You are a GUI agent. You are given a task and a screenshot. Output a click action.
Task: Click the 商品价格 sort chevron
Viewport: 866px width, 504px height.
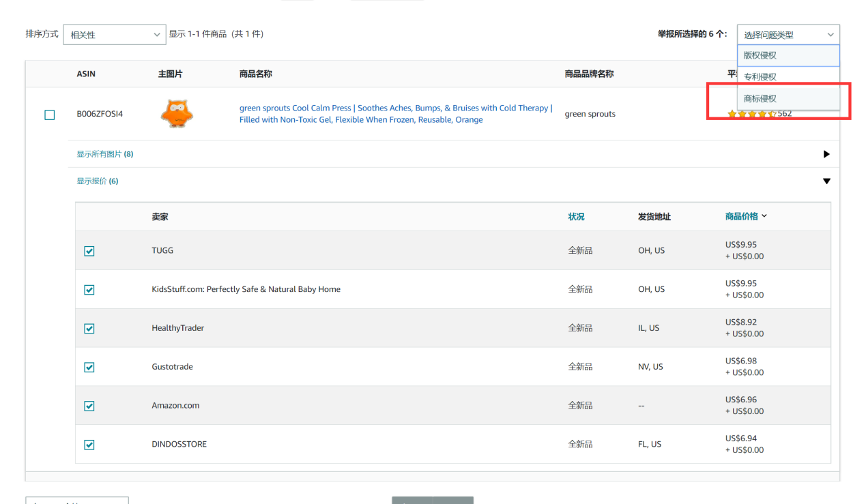[x=764, y=216]
